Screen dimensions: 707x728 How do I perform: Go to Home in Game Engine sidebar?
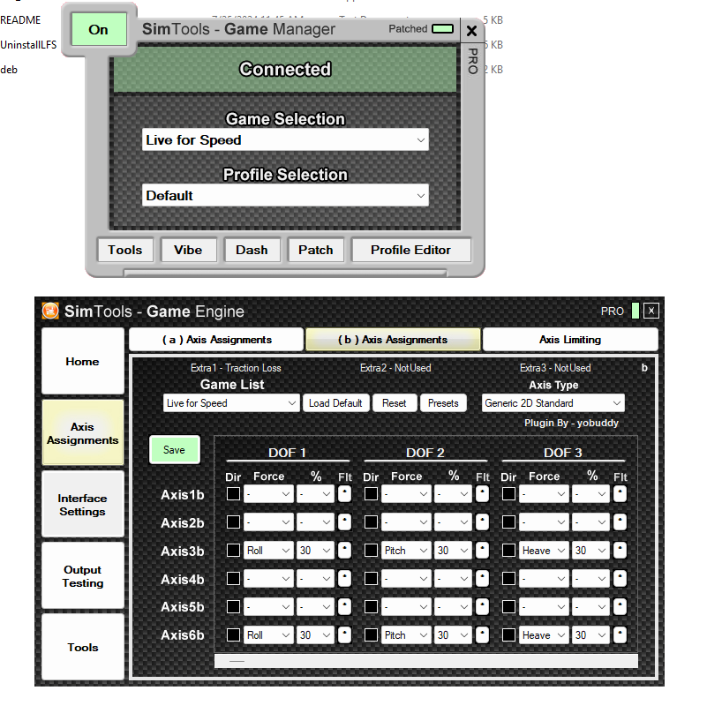[x=83, y=361]
